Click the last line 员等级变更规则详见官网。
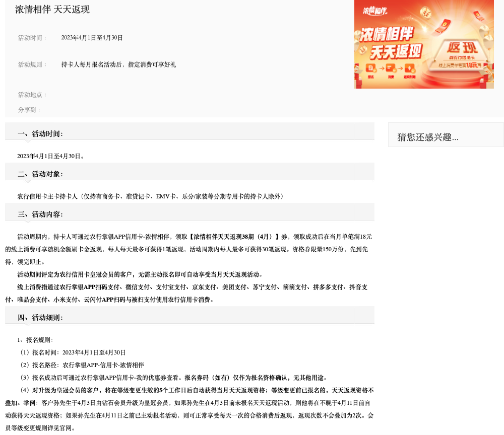The image size is (504, 435). click(40, 428)
